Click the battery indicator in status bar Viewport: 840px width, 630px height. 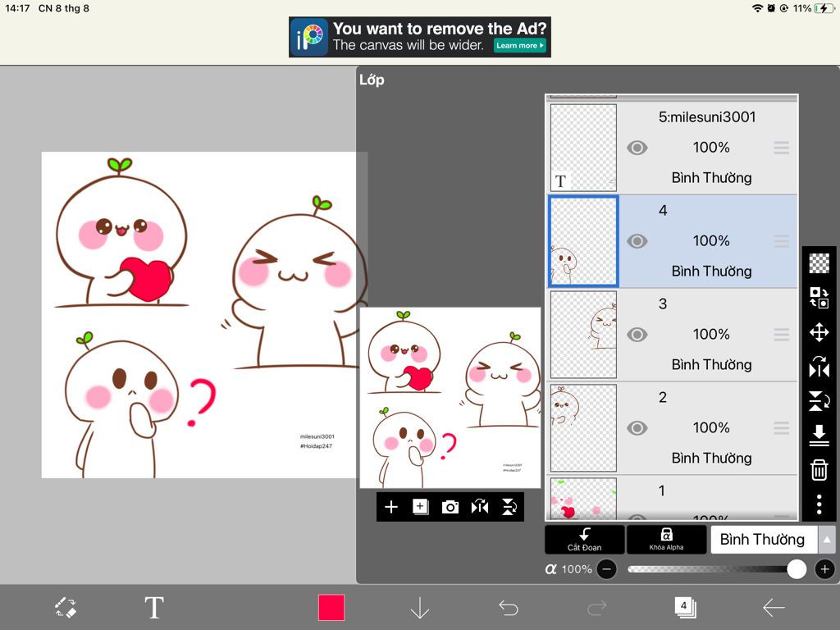click(824, 8)
